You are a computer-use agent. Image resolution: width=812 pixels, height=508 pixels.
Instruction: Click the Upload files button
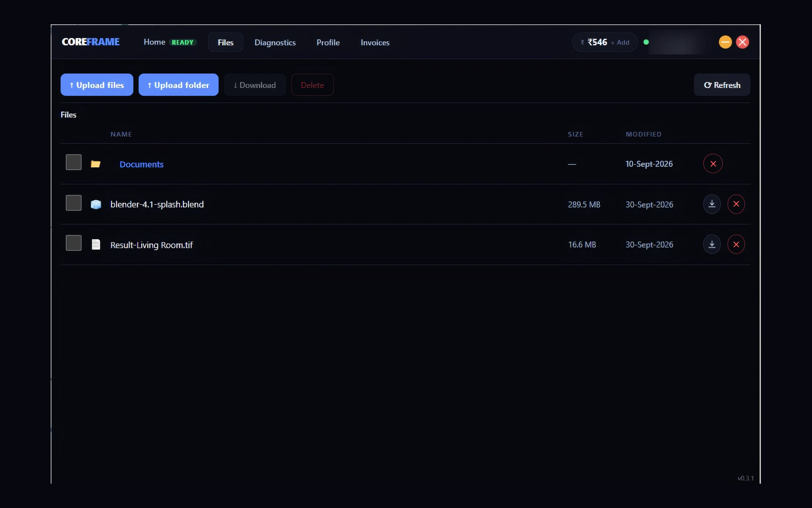pos(97,85)
